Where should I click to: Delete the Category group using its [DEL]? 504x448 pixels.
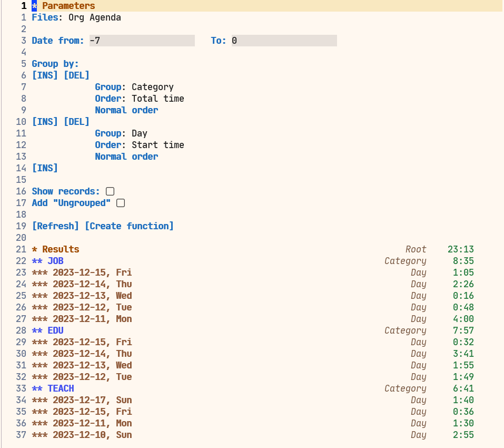(x=76, y=75)
